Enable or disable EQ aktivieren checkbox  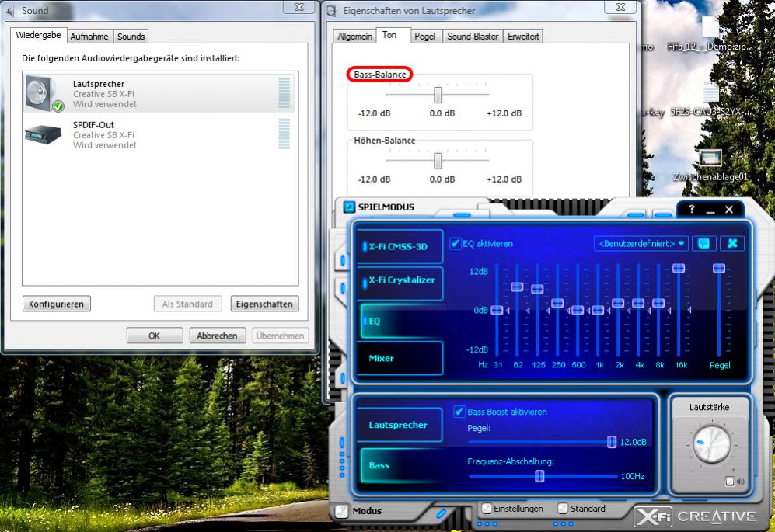tap(456, 243)
